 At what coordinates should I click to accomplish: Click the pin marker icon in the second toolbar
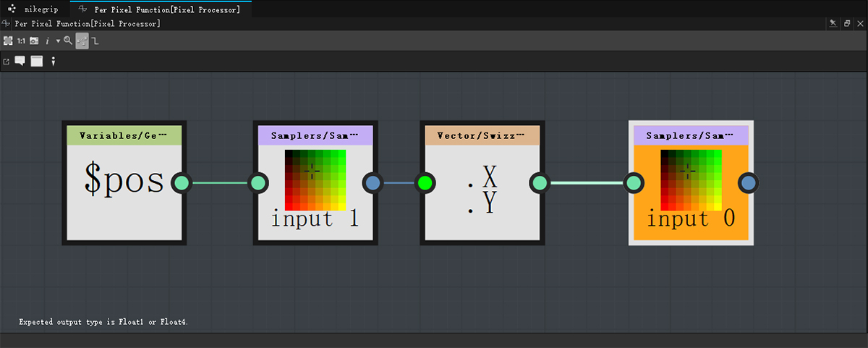(52, 61)
